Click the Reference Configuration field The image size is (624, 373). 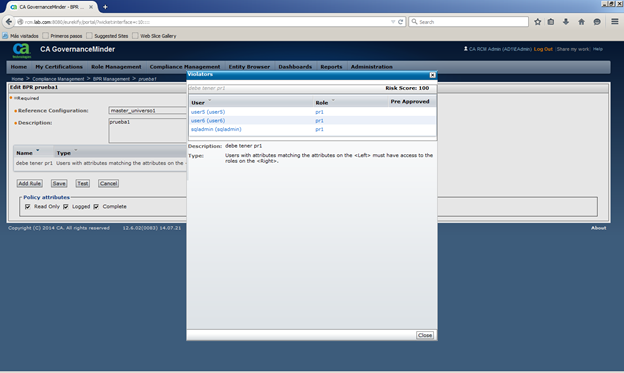tap(148, 111)
